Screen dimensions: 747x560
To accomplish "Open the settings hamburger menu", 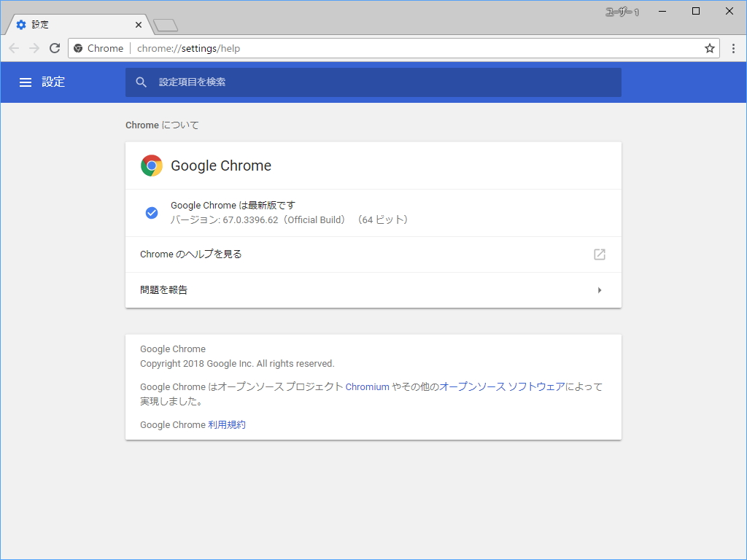I will coord(26,82).
